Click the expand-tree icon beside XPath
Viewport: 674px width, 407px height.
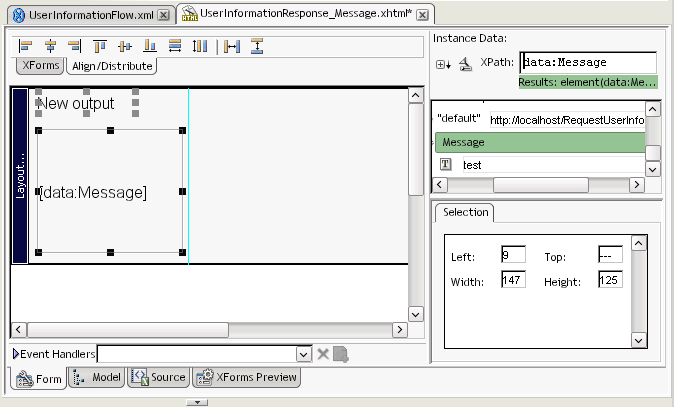click(443, 64)
